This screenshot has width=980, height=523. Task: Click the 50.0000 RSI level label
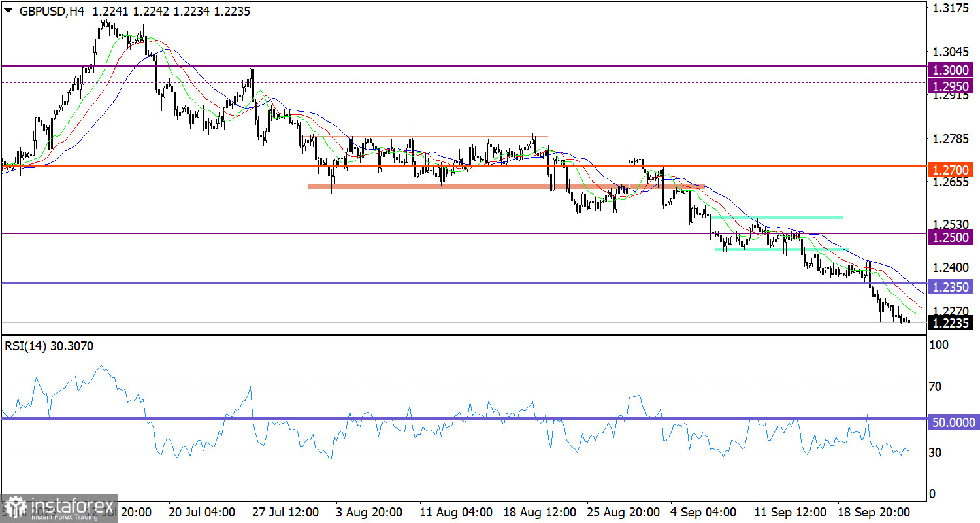(953, 423)
